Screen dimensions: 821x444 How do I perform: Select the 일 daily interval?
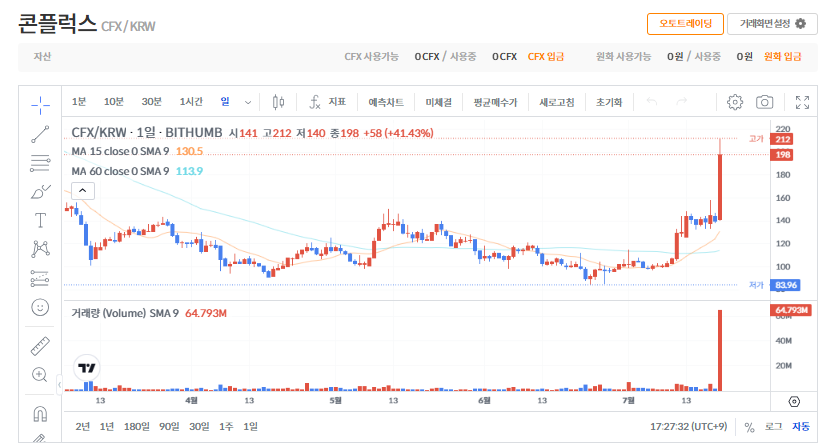[225, 102]
